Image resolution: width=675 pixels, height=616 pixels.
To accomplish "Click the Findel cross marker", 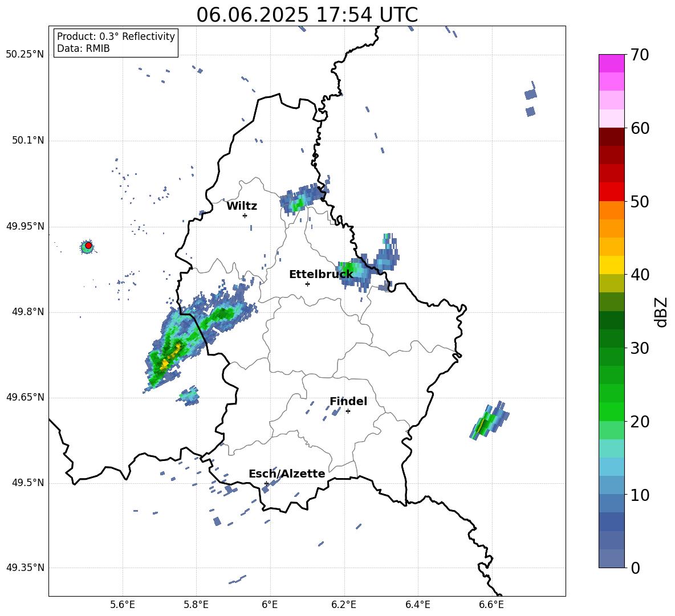I will pyautogui.click(x=348, y=411).
